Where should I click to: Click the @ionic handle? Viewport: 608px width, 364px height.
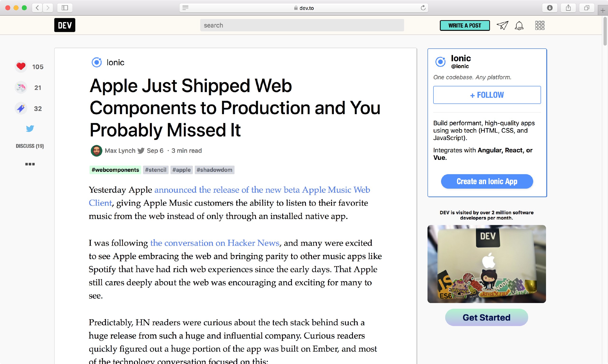[460, 66]
